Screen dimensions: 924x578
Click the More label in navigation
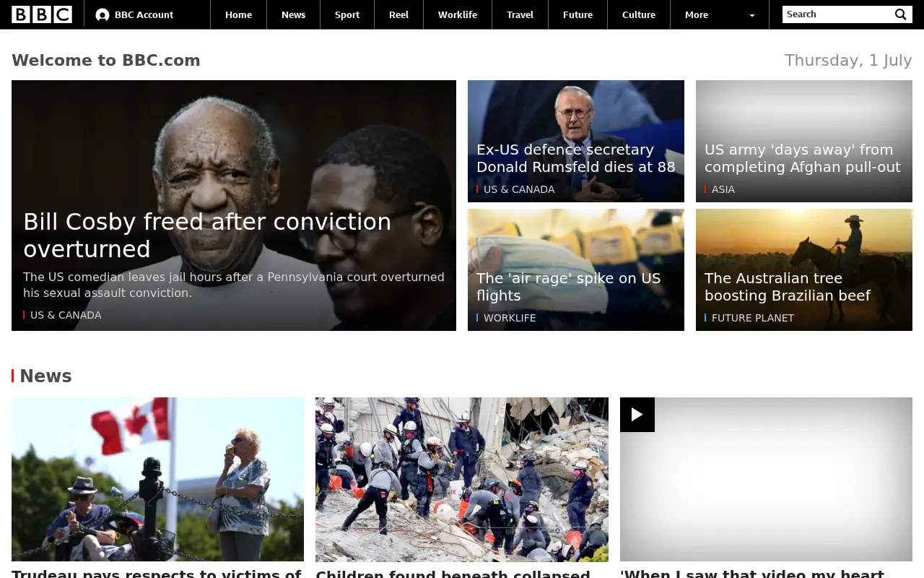tap(697, 14)
